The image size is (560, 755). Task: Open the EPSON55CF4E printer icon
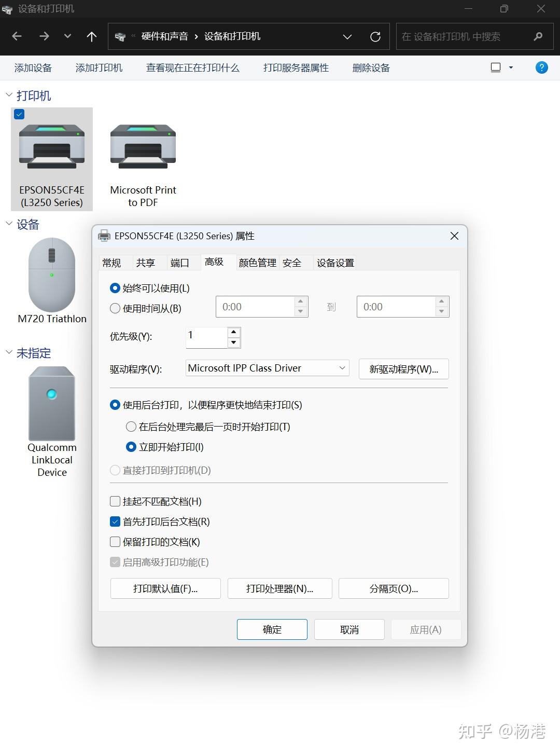point(51,147)
